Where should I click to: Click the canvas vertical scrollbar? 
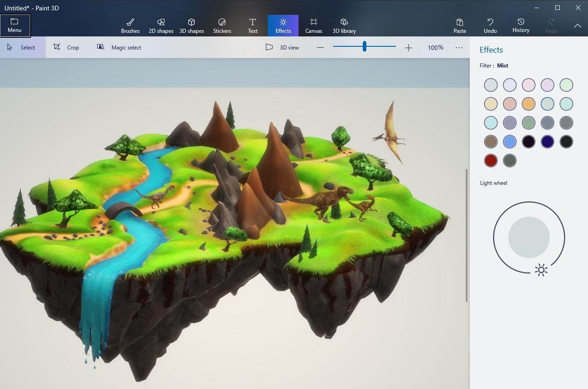[x=467, y=235]
